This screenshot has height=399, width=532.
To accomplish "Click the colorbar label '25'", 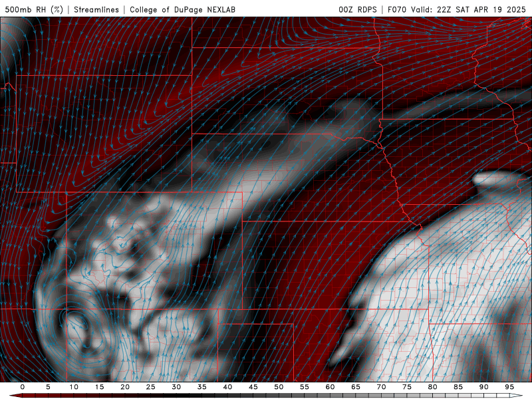I will point(151,387).
